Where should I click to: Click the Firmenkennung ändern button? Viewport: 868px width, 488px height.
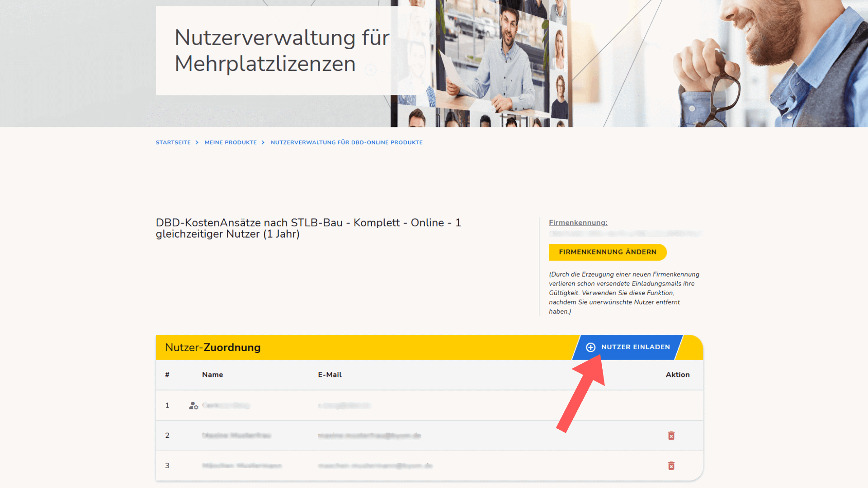(x=607, y=252)
